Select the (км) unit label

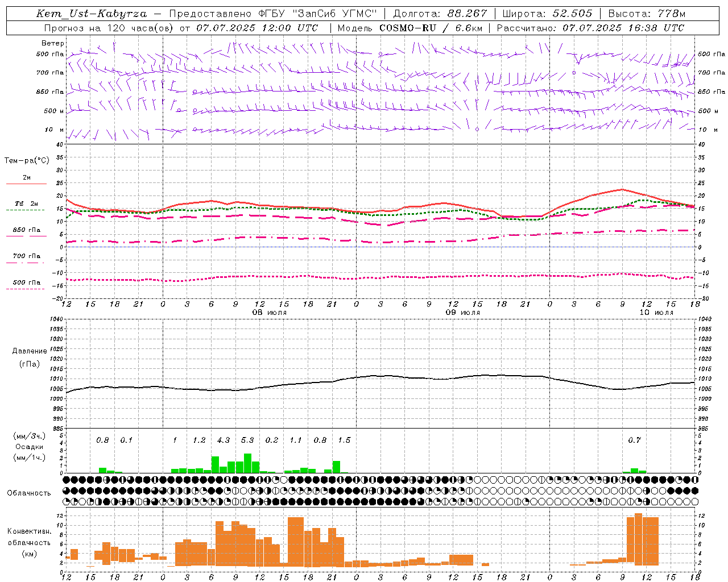pos(30,554)
